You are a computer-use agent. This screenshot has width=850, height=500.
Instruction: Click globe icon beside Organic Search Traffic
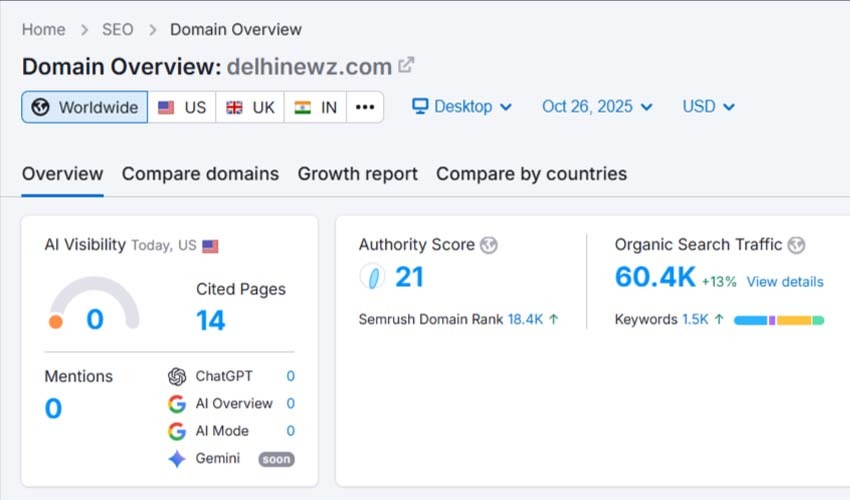tap(796, 245)
